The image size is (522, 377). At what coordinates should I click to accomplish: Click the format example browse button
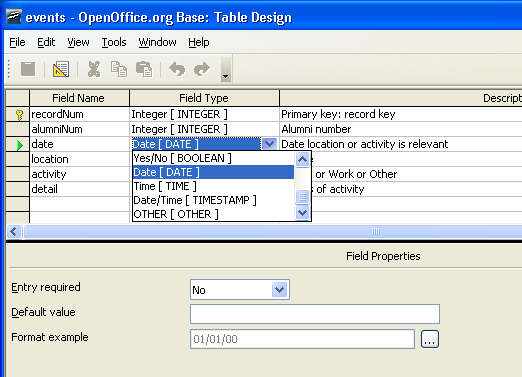point(430,339)
